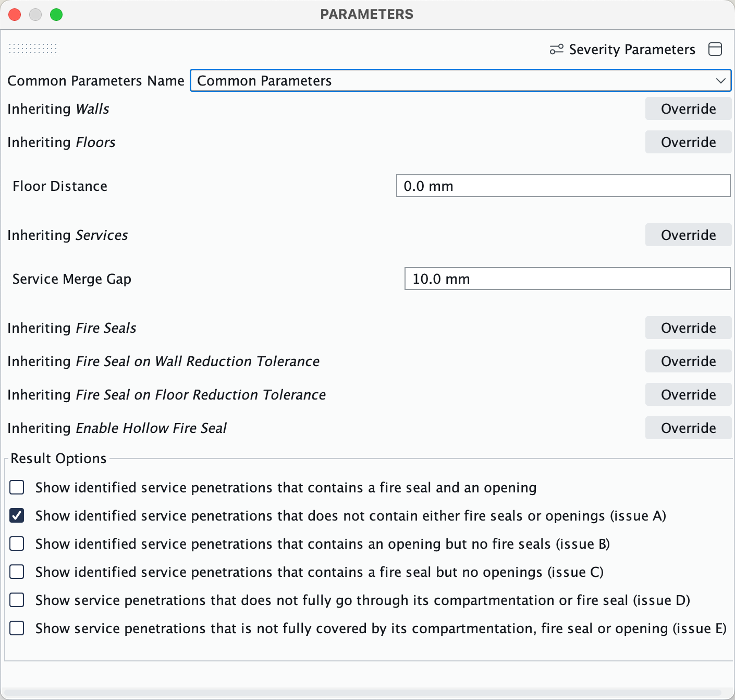735x700 pixels.
Task: Click the Common Parameters Name label
Action: [x=96, y=81]
